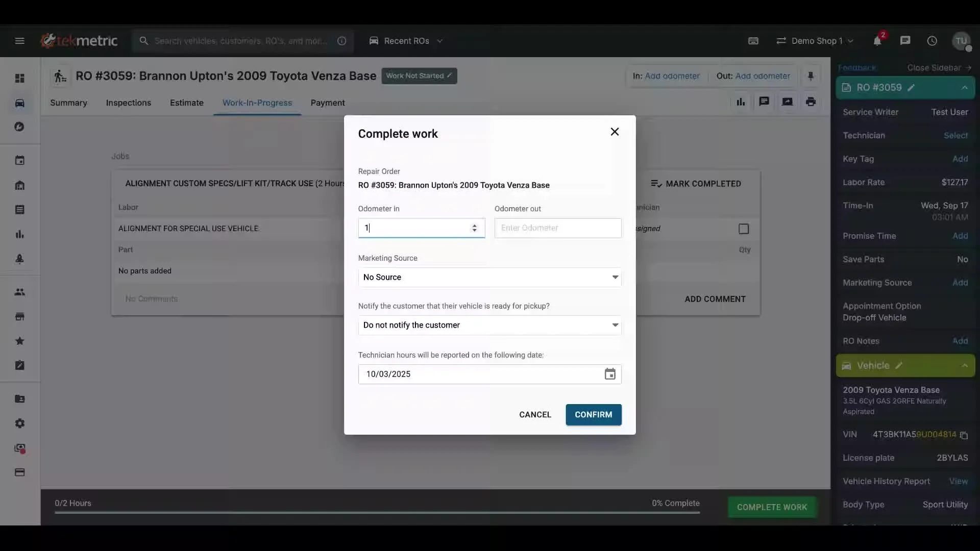Click the pin icon beside the odometer fields

tap(811, 76)
